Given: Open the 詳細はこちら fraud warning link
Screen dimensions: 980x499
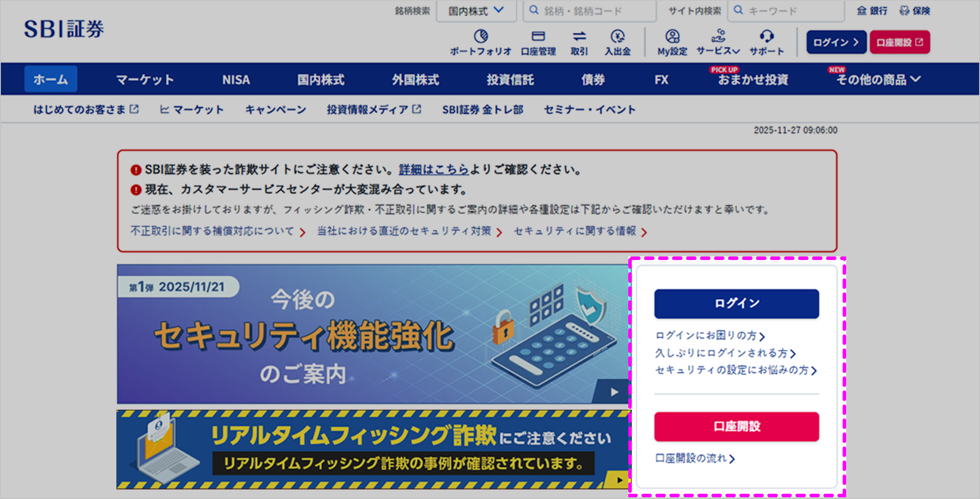Looking at the screenshot, I should [x=433, y=169].
